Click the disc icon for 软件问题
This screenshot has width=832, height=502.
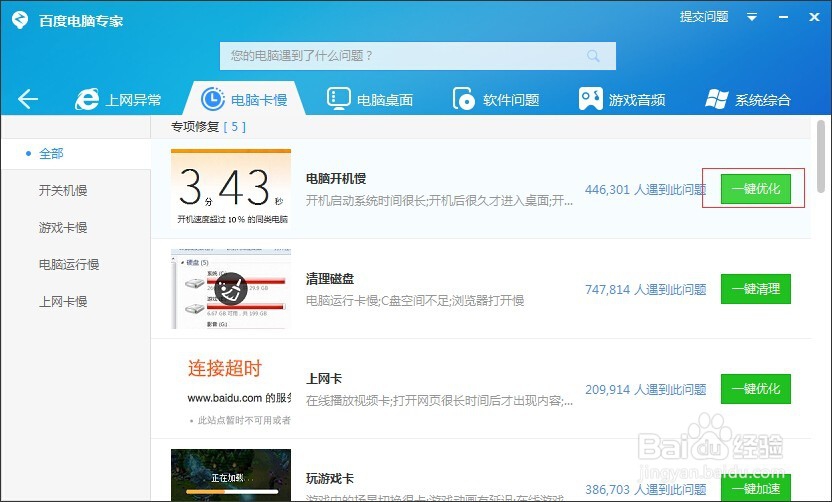464,99
